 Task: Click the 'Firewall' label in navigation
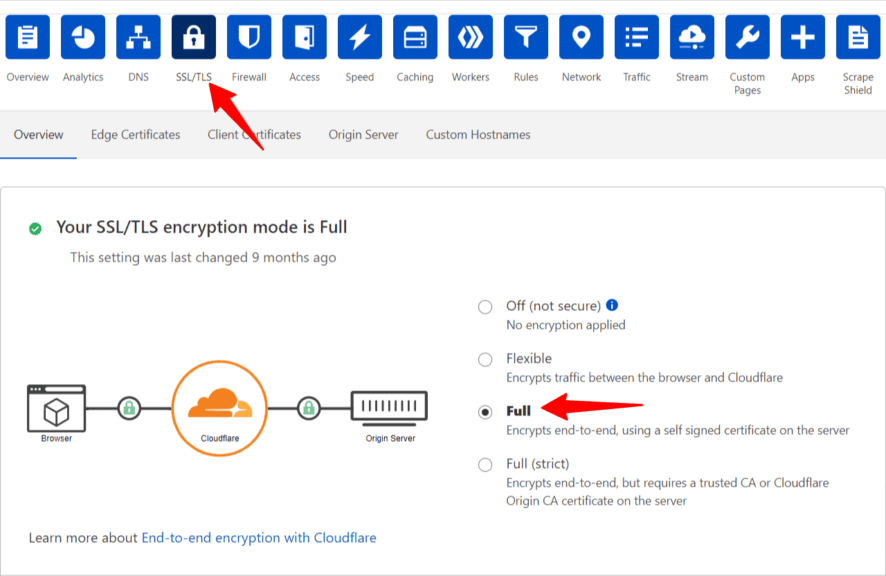click(249, 77)
